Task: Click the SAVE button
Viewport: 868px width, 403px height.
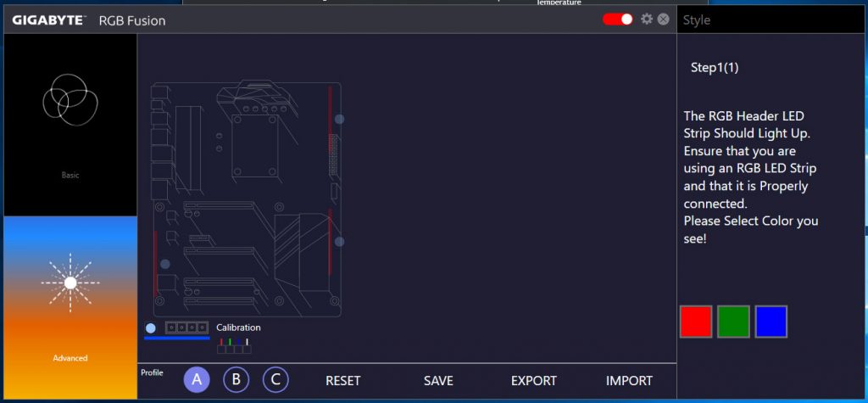Action: pyautogui.click(x=438, y=381)
